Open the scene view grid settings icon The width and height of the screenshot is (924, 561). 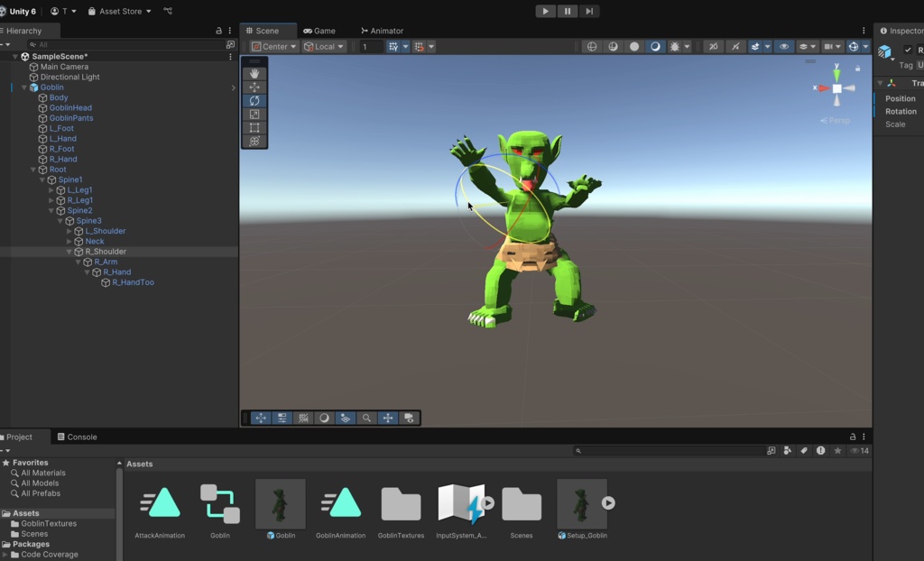pyautogui.click(x=303, y=418)
